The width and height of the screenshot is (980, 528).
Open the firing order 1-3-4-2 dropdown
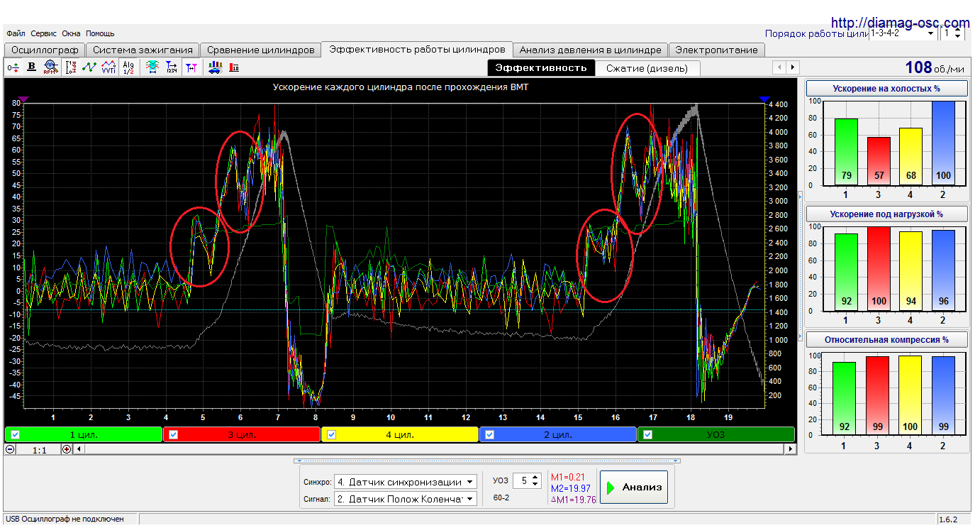tap(903, 33)
